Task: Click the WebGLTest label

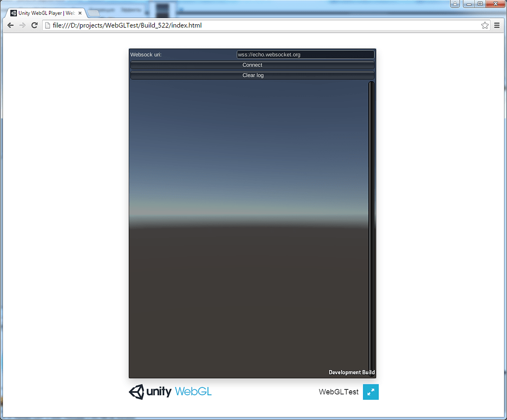Action: pos(339,392)
